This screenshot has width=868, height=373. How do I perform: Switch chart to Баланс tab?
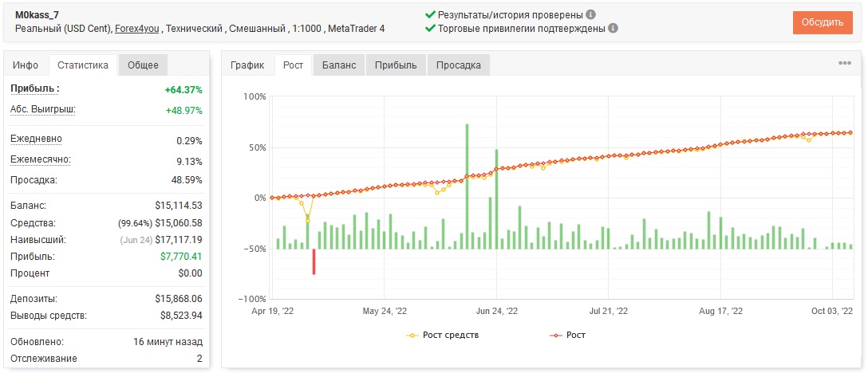tap(339, 65)
